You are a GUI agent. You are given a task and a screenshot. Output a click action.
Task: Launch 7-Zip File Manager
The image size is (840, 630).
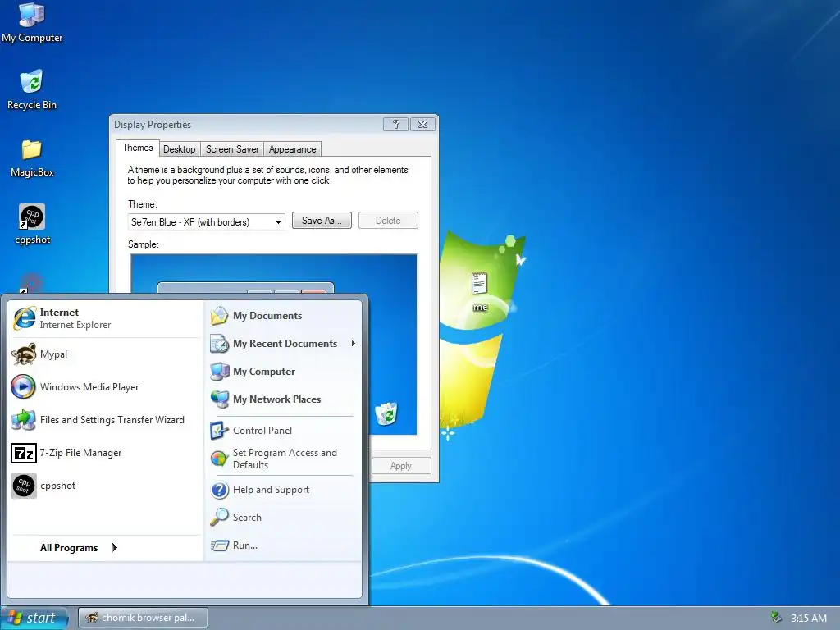coord(105,453)
